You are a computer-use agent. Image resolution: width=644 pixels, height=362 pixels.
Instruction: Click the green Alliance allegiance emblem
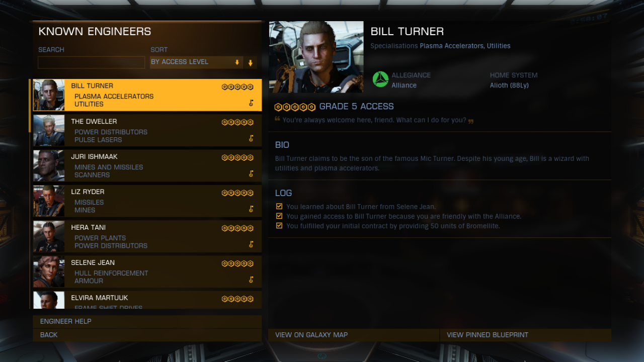[380, 79]
